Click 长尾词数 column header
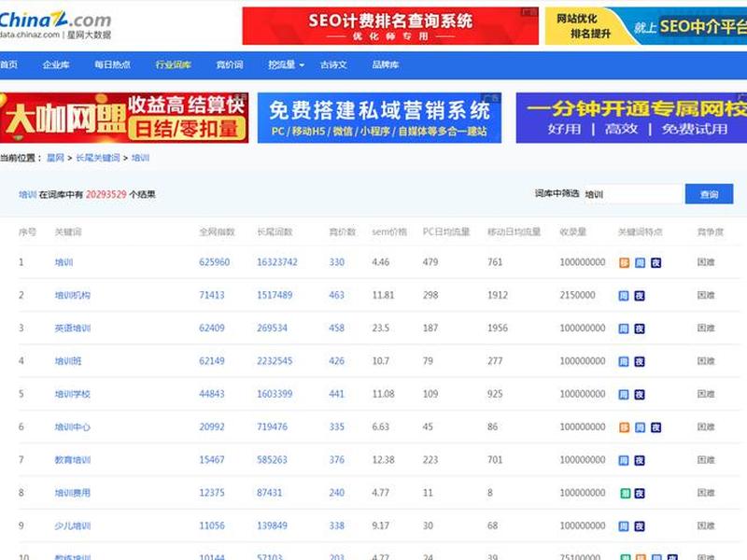747x560 pixels. coord(275,231)
